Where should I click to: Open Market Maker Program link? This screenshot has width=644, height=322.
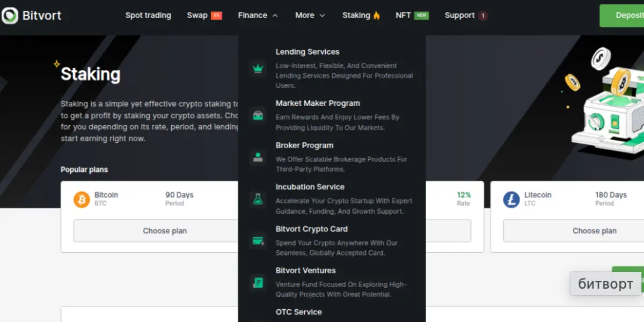[318, 103]
